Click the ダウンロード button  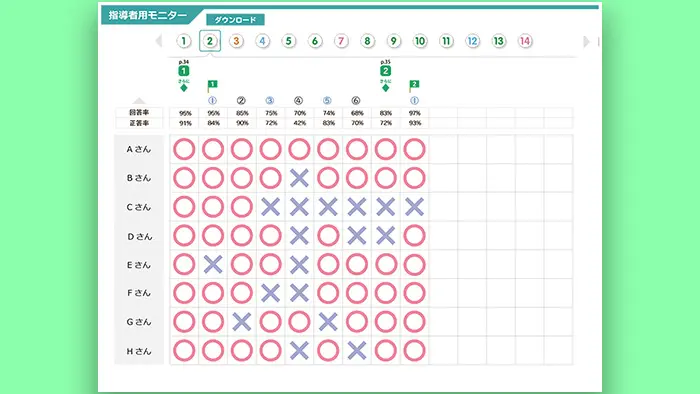click(x=235, y=20)
